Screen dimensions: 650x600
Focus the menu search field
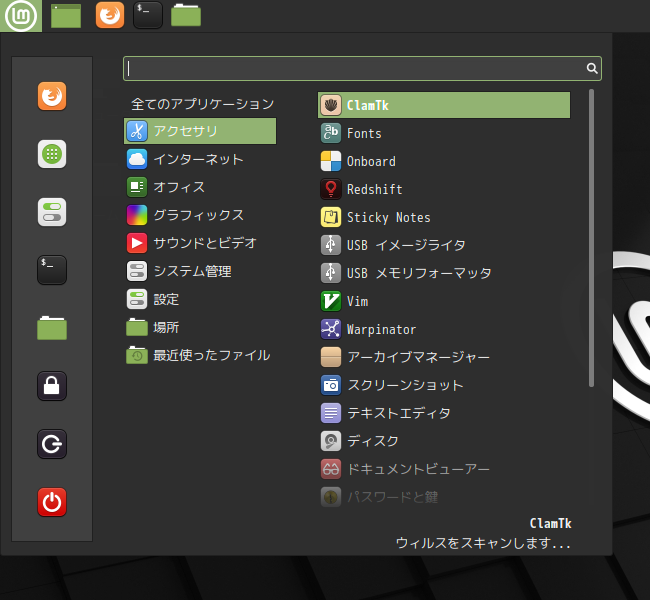tap(362, 68)
